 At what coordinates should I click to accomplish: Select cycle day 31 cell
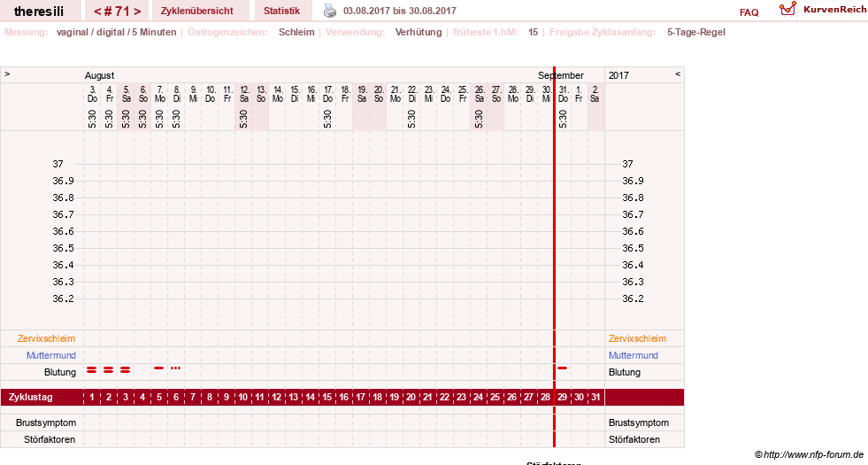(595, 398)
